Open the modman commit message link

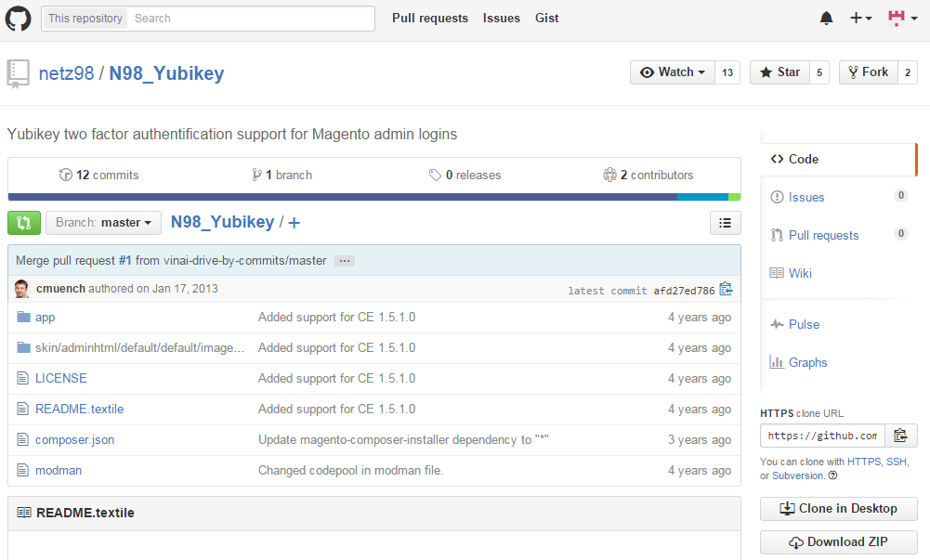[350, 471]
